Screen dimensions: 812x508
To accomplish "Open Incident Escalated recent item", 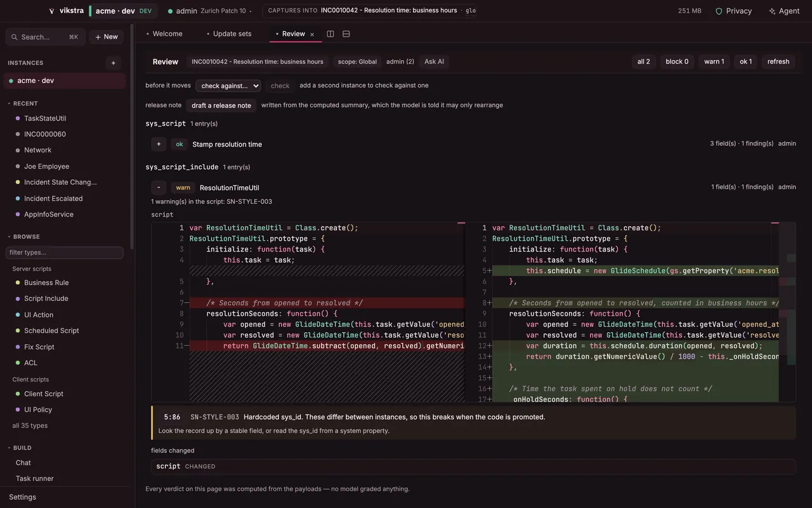I will (x=53, y=199).
